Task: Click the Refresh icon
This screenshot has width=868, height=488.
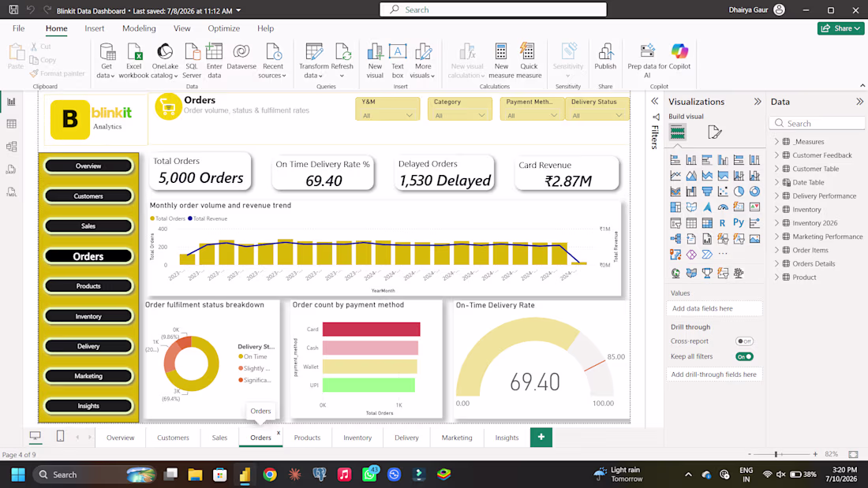Action: 342,52
